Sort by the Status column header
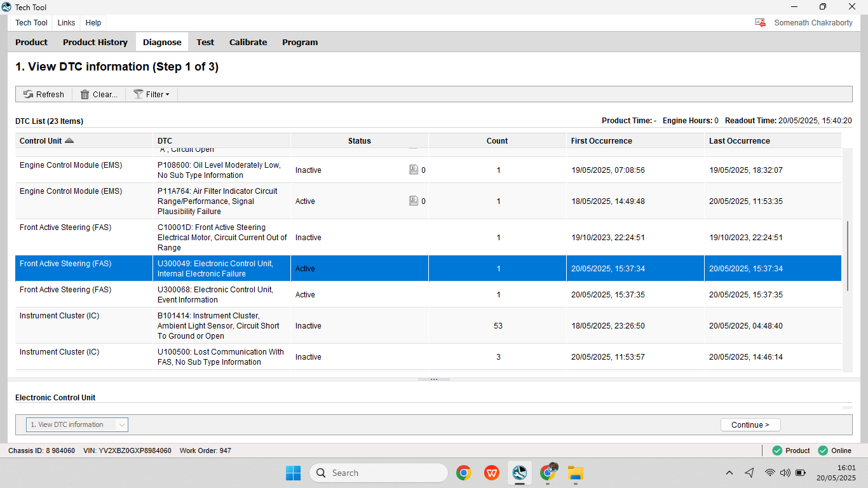 [360, 141]
